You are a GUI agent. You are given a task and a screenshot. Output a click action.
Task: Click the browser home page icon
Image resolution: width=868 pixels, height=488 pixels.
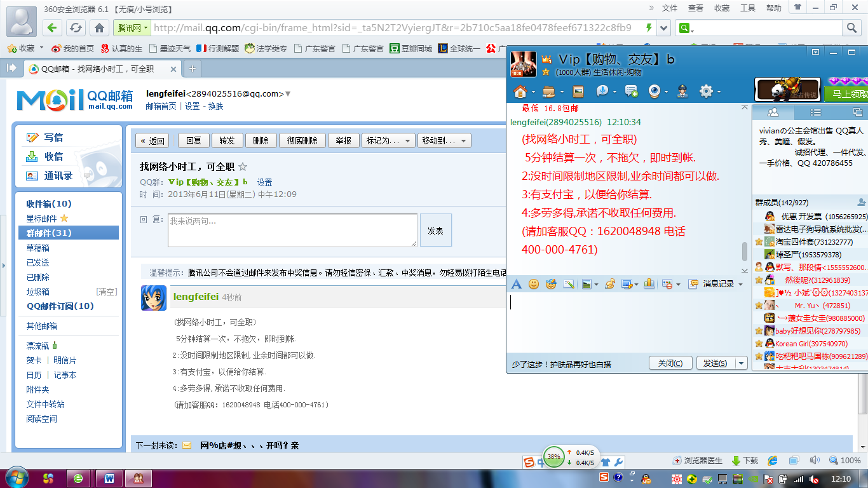(99, 28)
